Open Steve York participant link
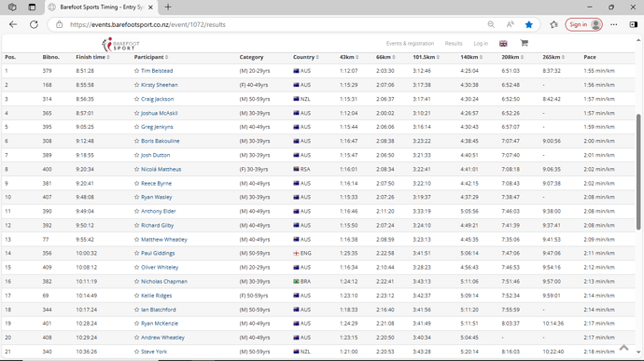The width and height of the screenshot is (644, 361). click(x=154, y=352)
